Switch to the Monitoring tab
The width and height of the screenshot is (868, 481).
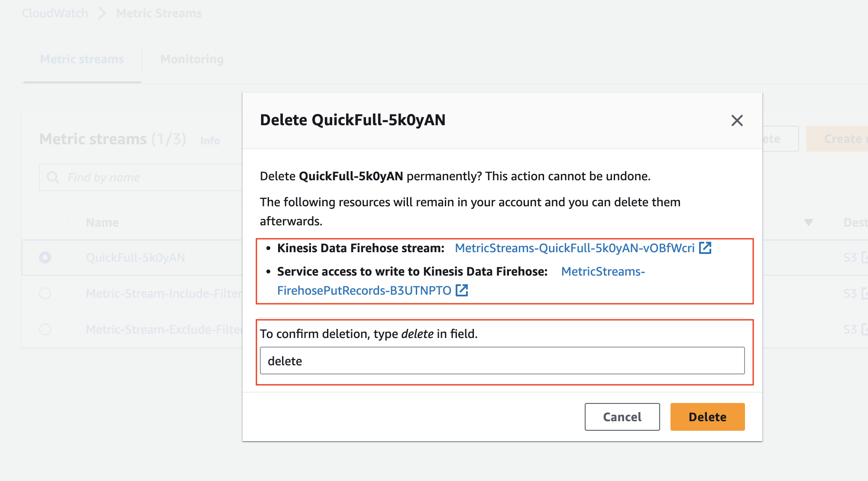[x=192, y=59]
